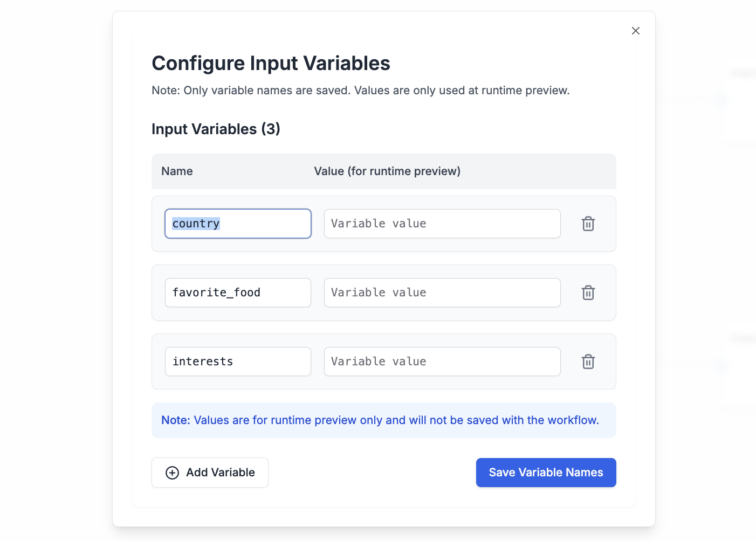The width and height of the screenshot is (756, 541).
Task: Click the favorite_food name field
Action: click(237, 293)
